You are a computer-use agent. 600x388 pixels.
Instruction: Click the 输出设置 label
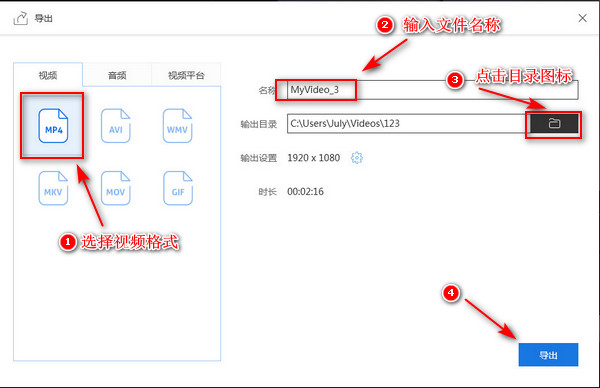259,158
